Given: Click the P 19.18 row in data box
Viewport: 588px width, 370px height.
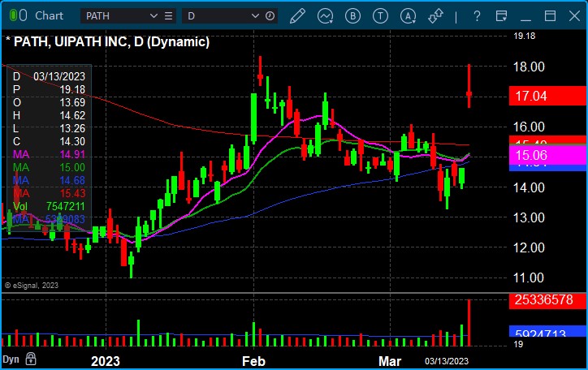Looking at the screenshot, I should (x=49, y=89).
